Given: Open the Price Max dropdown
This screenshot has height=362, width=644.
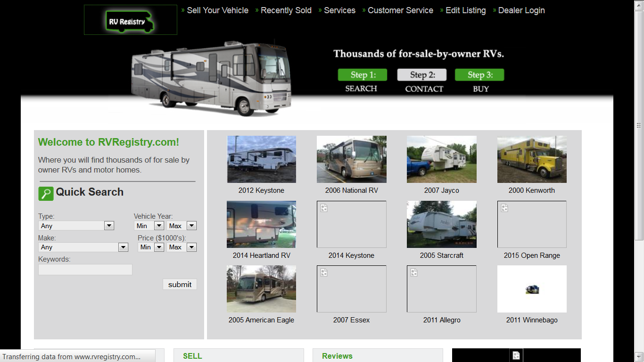Looking at the screenshot, I should (x=182, y=247).
